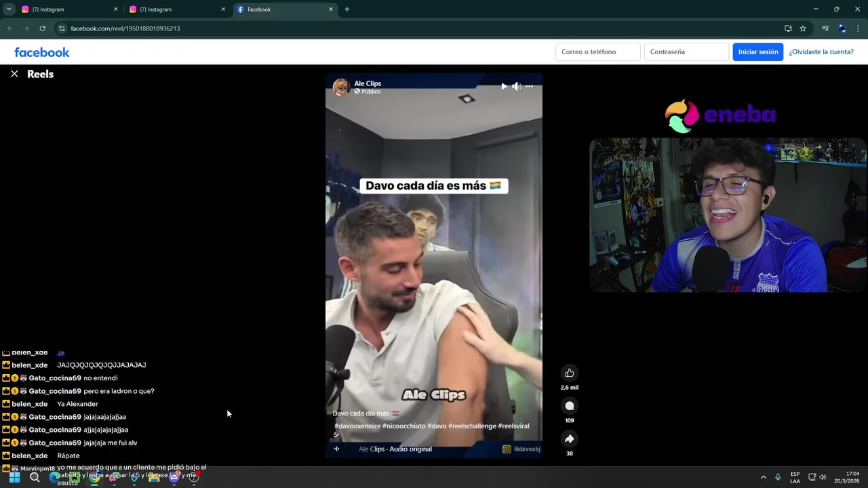The image size is (868, 488).
Task: Click the comment 'pero era ladron o que?'
Action: click(119, 391)
